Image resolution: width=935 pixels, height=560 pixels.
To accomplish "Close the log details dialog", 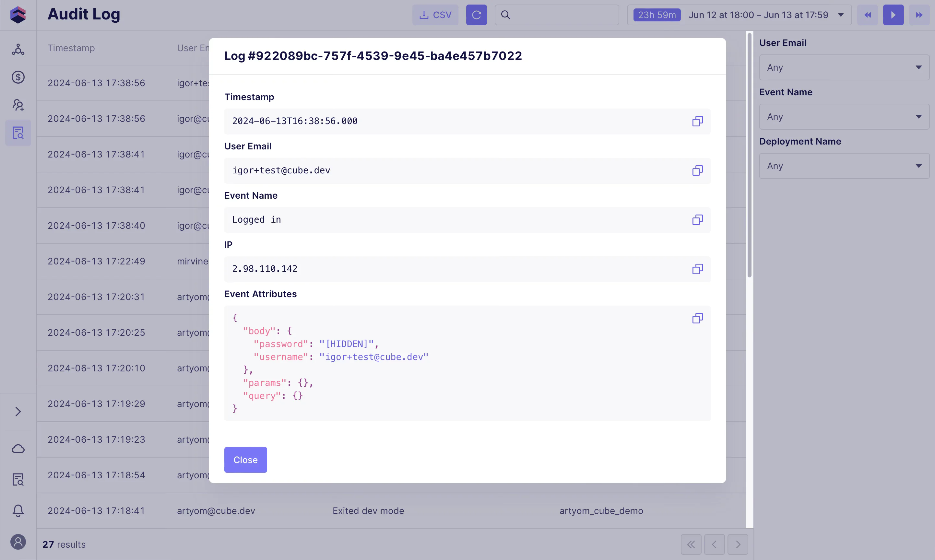I will tap(245, 460).
